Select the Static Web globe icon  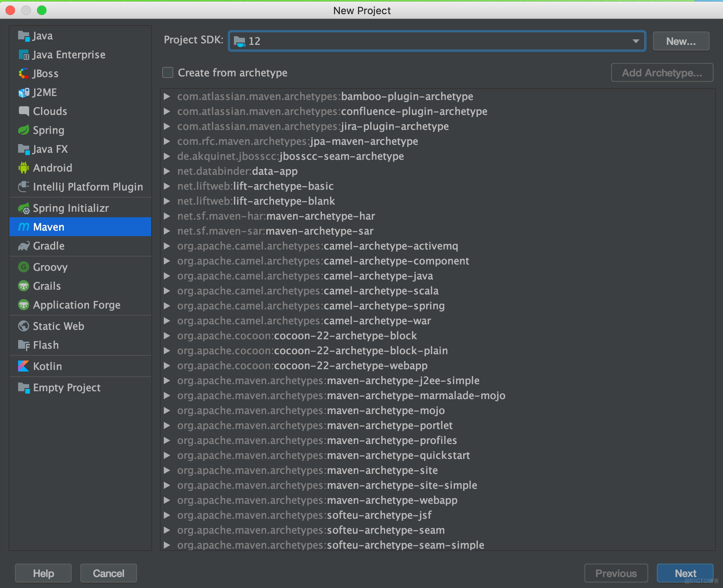(24, 326)
